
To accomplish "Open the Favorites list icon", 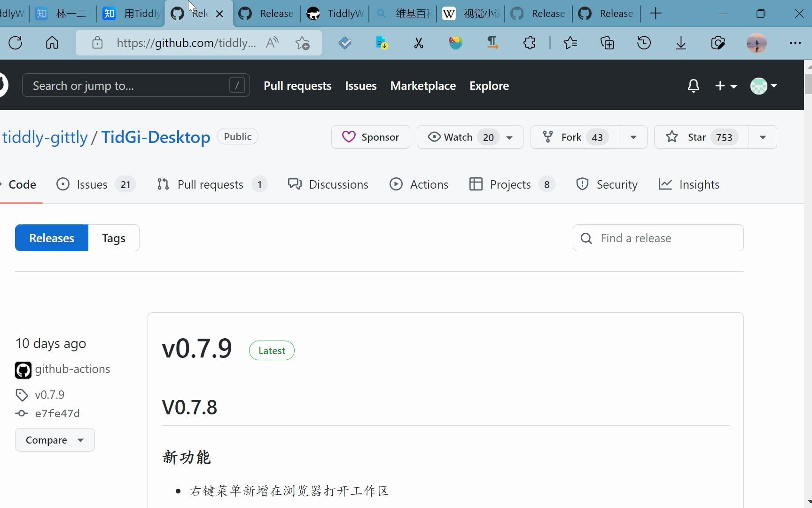I will click(x=570, y=43).
